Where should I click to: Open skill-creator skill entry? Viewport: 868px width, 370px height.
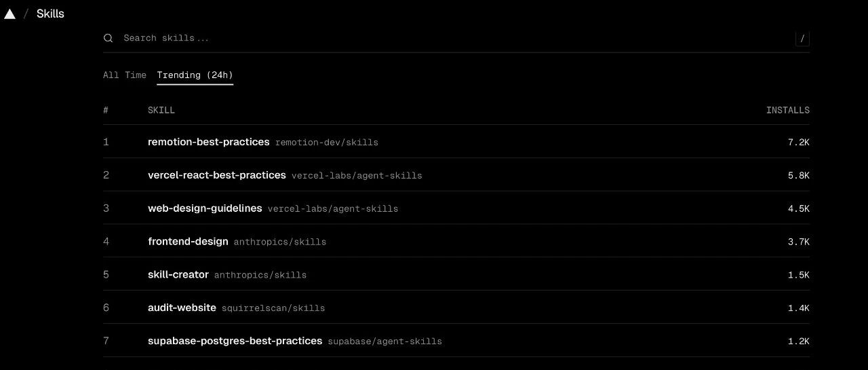(x=178, y=274)
